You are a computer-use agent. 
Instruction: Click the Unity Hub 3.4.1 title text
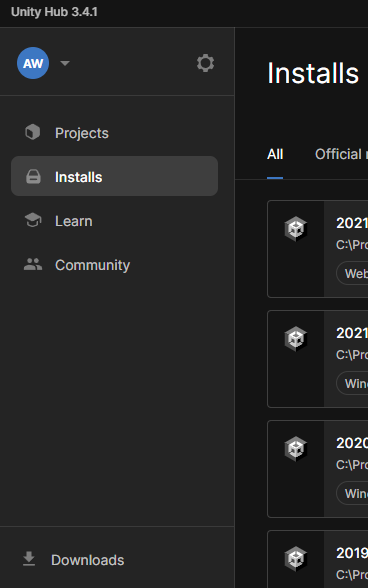54,12
